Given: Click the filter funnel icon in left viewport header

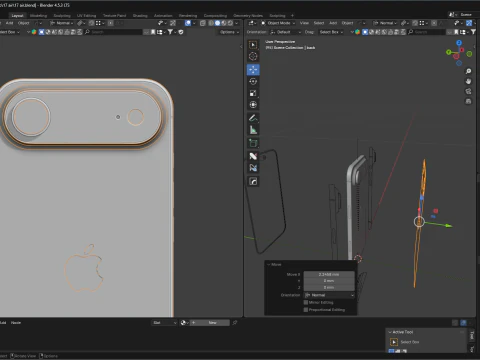Looking at the screenshot, I should [x=170, y=32].
